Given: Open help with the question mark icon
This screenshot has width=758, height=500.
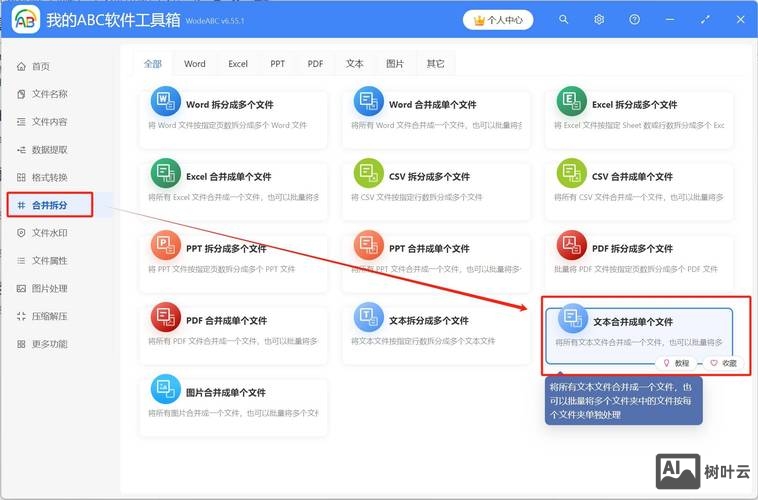Looking at the screenshot, I should [634, 19].
